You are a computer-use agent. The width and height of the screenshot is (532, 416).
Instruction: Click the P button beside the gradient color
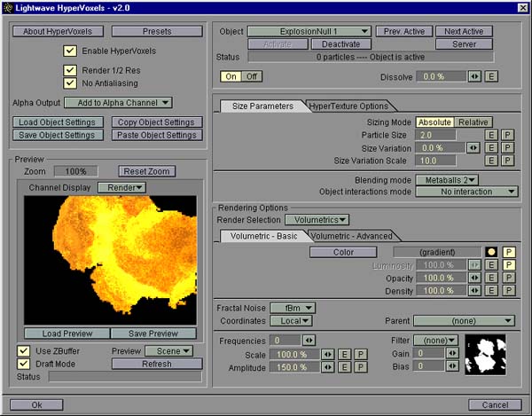[x=509, y=252]
